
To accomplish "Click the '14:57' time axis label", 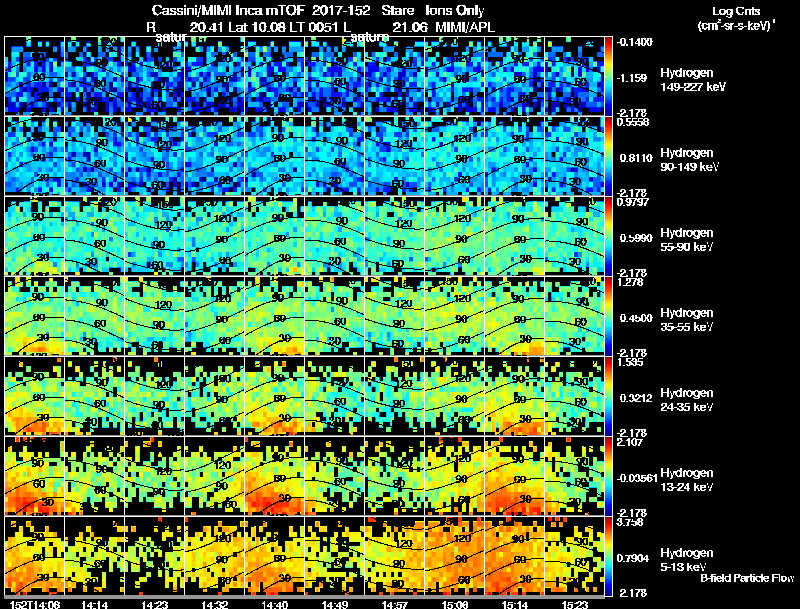I will point(394,604).
